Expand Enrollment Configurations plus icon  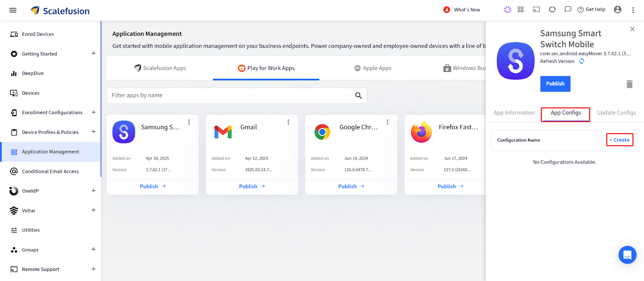coord(93,112)
